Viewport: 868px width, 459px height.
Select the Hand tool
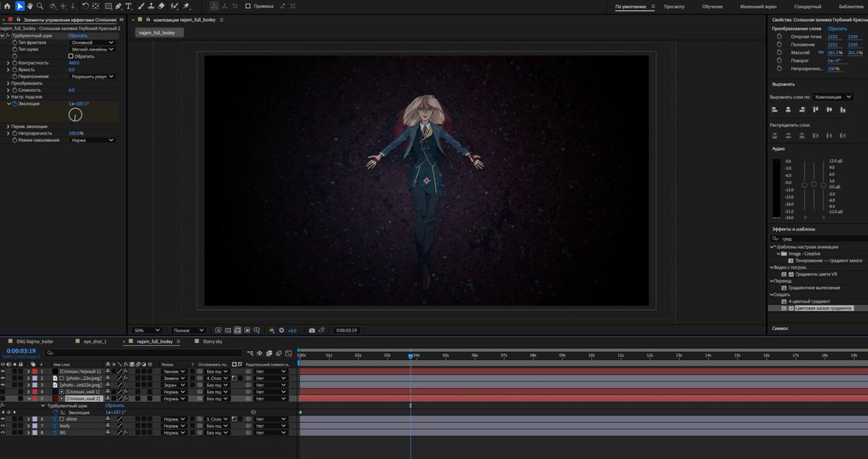(x=30, y=6)
